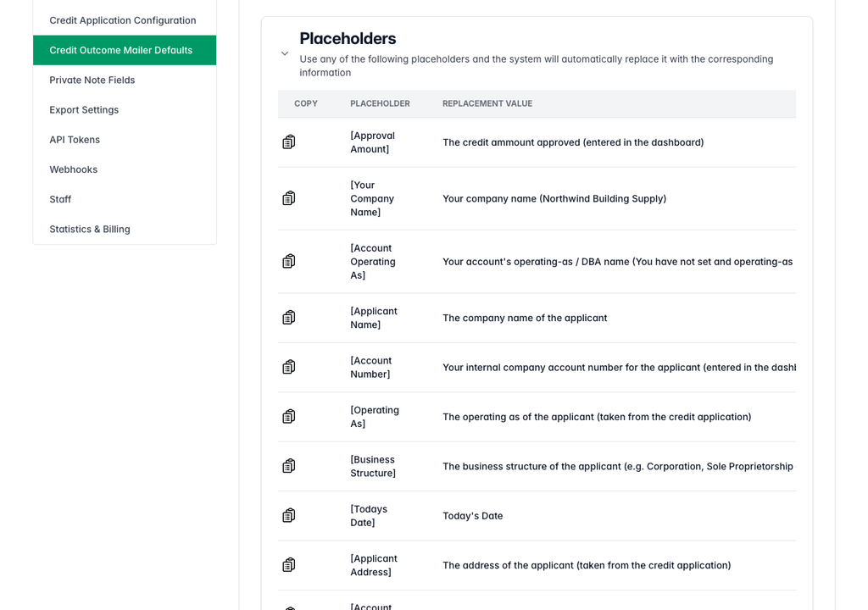Copy the [Account Operating As] placeholder
The width and height of the screenshot is (868, 610).
coord(288,261)
